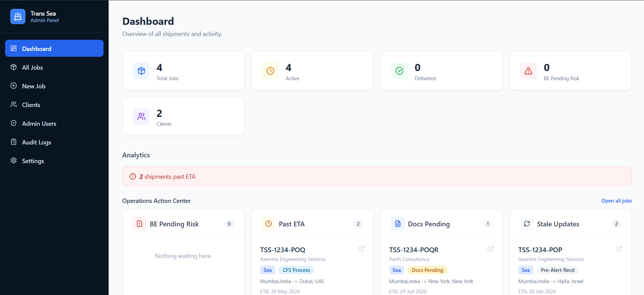Click the Admin Panel subtitle text
Viewport: 644px width, 295px height.
[44, 20]
